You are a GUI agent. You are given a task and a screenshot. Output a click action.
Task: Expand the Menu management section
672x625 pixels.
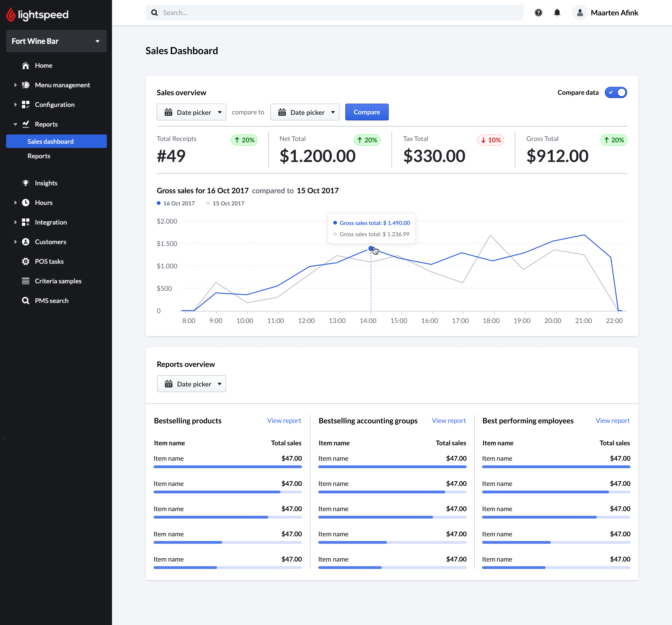16,85
